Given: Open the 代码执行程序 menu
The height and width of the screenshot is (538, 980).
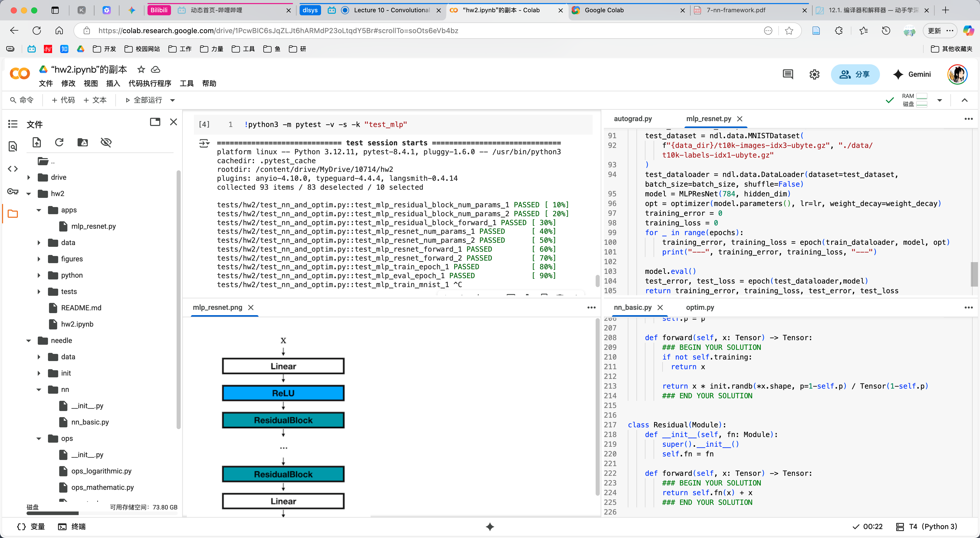Looking at the screenshot, I should pos(150,83).
